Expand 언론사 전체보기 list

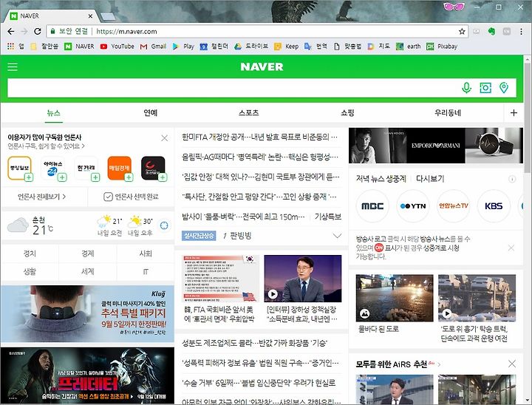click(41, 197)
